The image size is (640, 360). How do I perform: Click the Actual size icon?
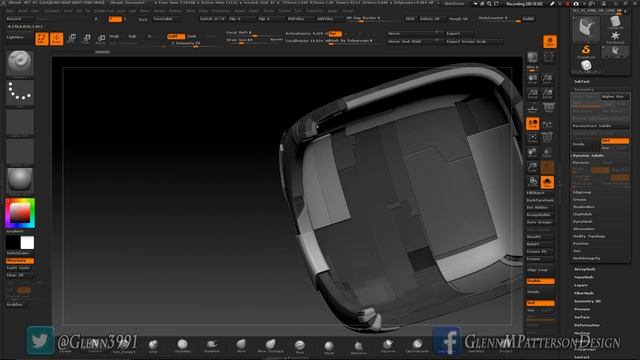click(x=533, y=93)
